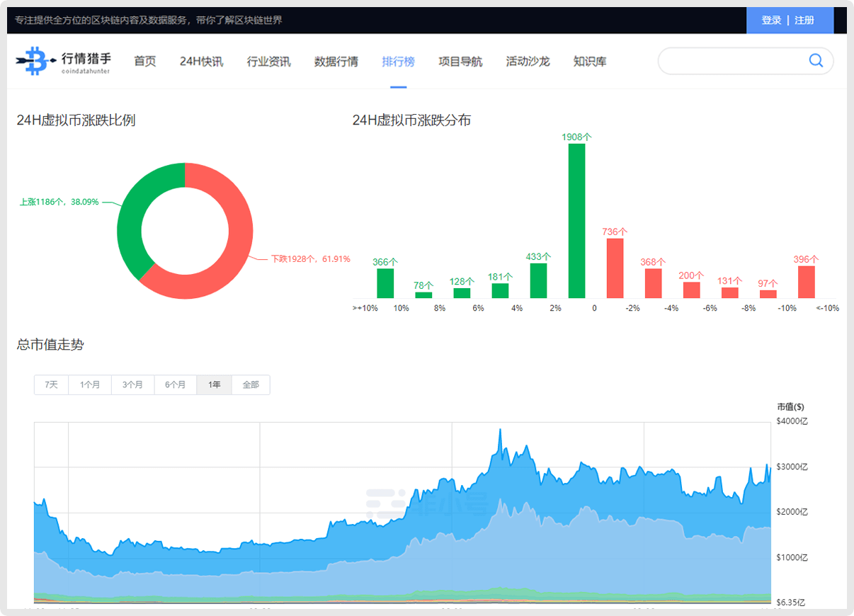The width and height of the screenshot is (854, 616).
Task: Open 项目导航 from the top navigation
Action: tap(460, 62)
